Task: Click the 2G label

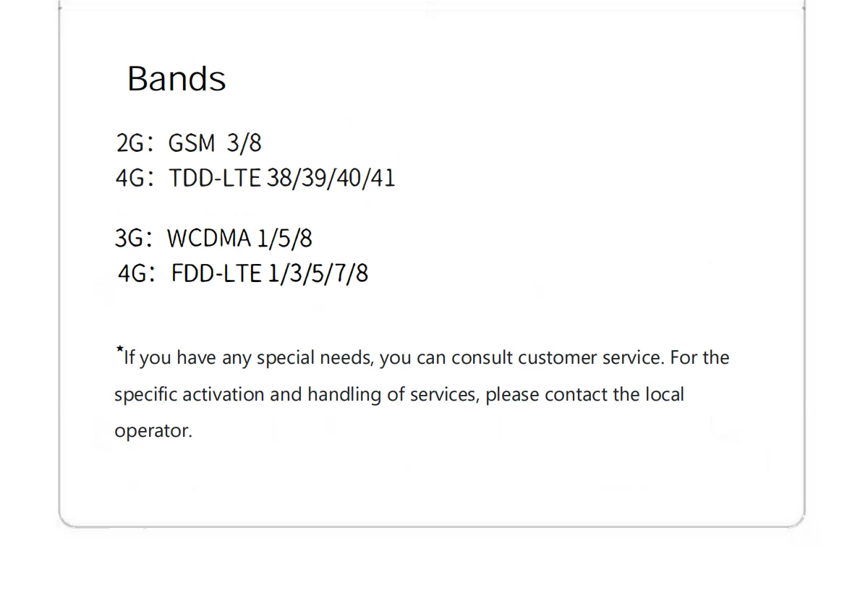Action: [130, 143]
